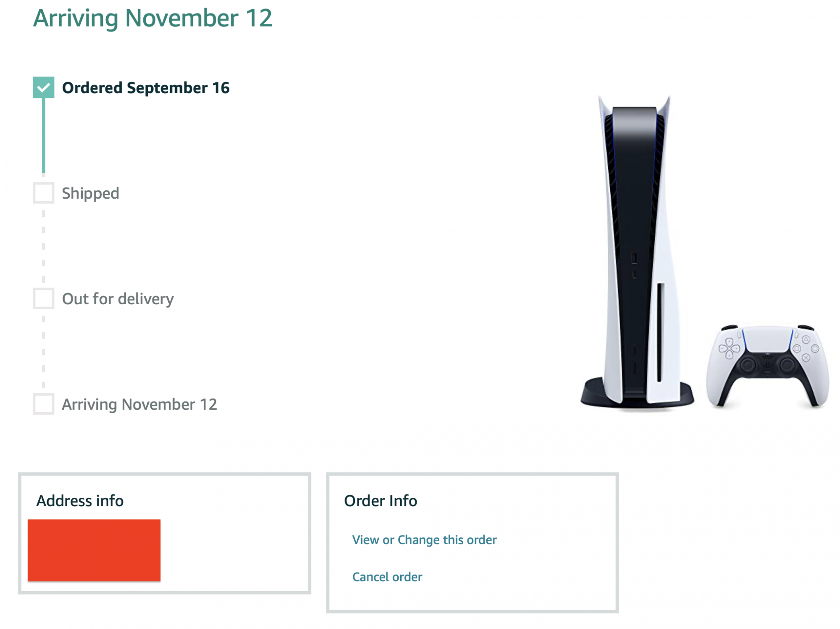840x629 pixels.
Task: Click the Out for delivery step label
Action: (118, 299)
